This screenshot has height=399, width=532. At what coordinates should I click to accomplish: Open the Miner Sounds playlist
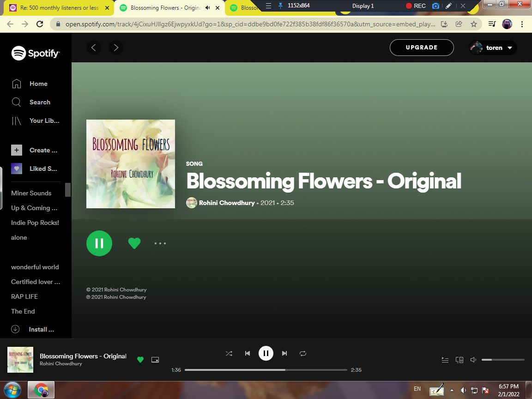click(31, 193)
